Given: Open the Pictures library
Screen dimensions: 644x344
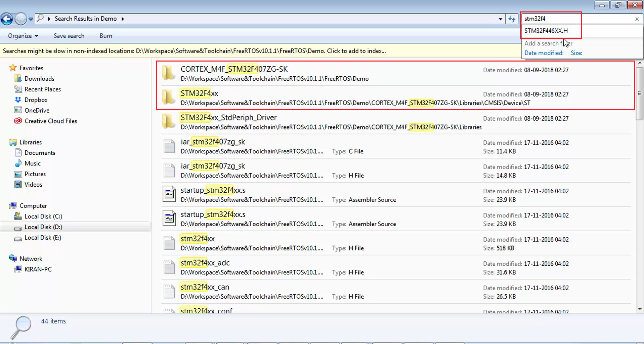Looking at the screenshot, I should pyautogui.click(x=35, y=174).
